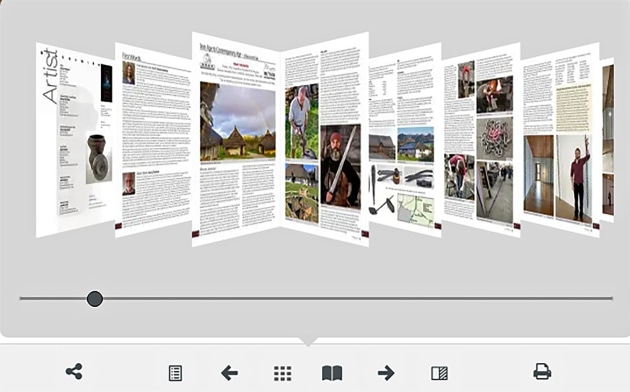Open page with tools and map images
The width and height of the screenshot is (630, 392).
point(405,140)
